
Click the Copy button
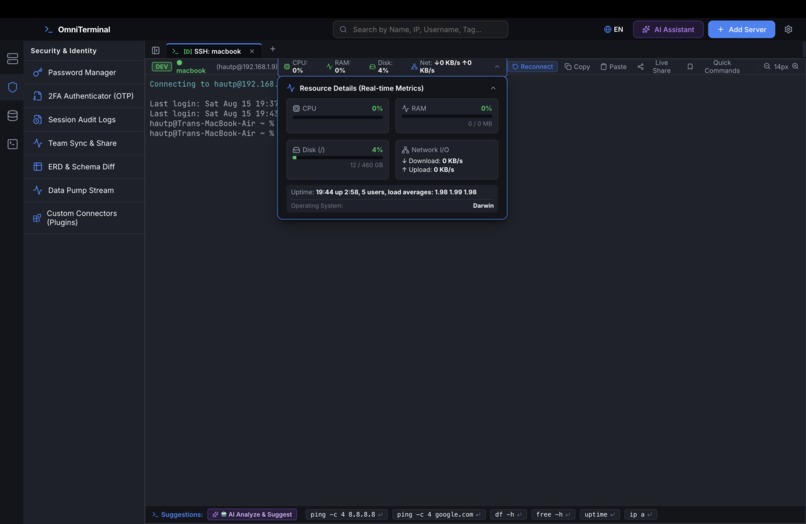[577, 66]
